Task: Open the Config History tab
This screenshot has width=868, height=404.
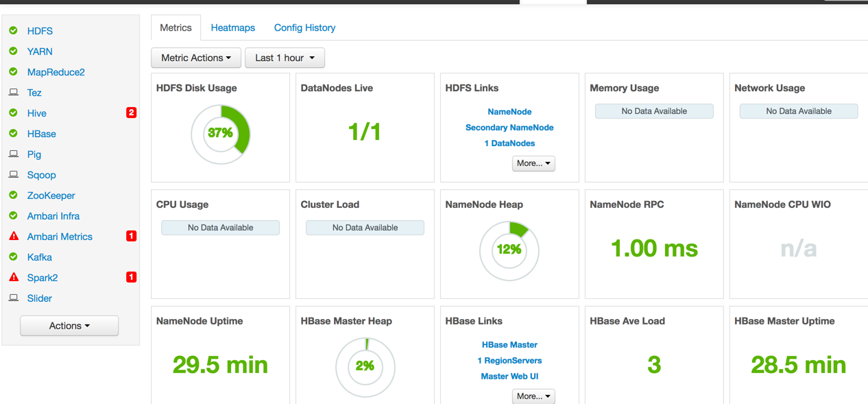Action: coord(304,28)
